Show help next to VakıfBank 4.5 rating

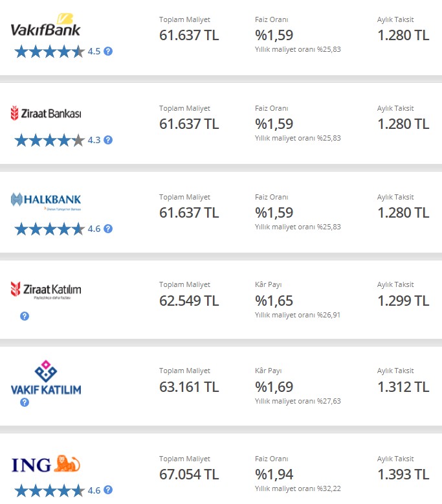(108, 51)
